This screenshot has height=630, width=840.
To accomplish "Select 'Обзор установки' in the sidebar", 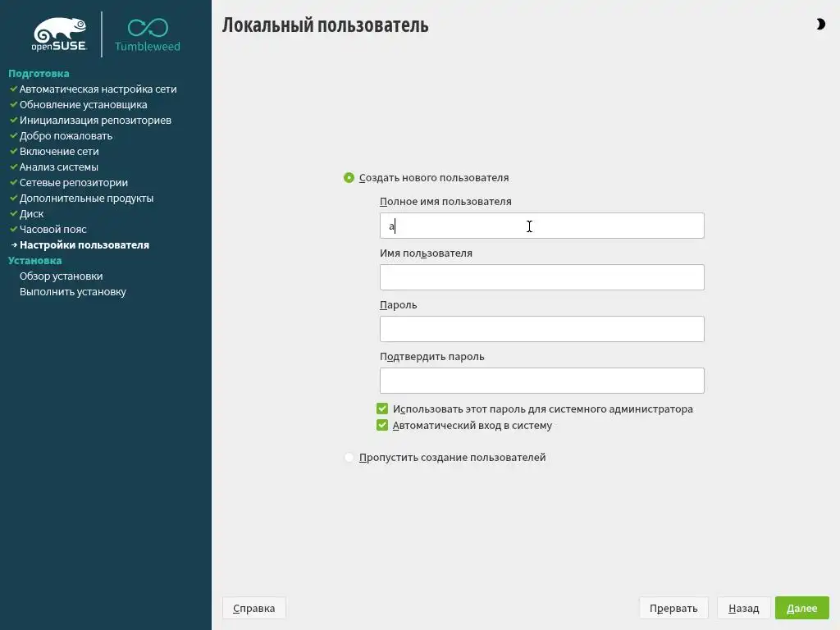I will (62, 276).
